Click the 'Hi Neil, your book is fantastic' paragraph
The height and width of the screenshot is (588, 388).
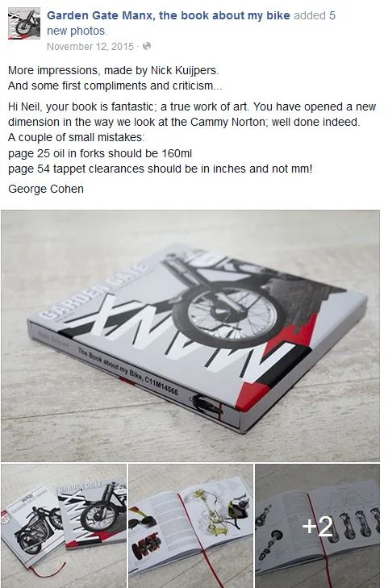(x=191, y=115)
